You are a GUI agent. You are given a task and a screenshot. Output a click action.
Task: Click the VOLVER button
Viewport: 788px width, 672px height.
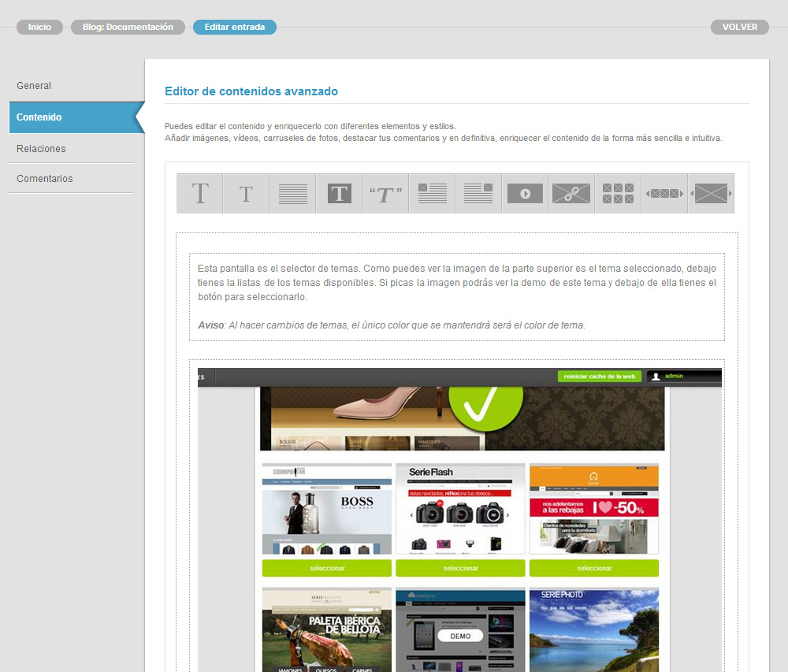(740, 27)
